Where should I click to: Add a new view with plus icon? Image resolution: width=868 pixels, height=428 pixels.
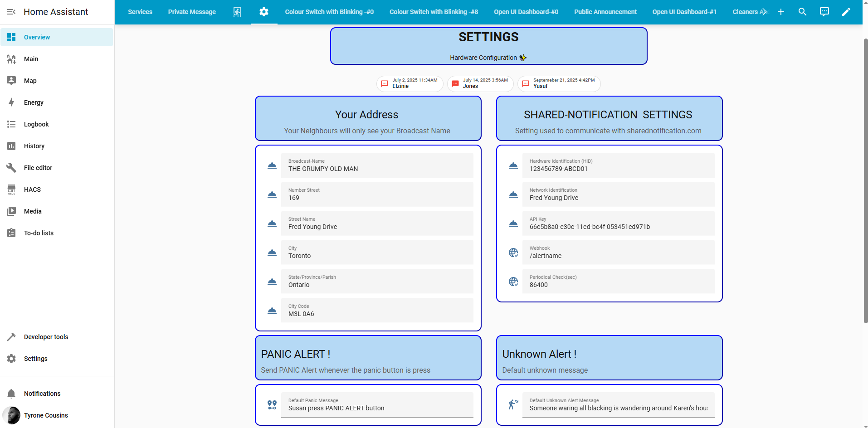780,12
